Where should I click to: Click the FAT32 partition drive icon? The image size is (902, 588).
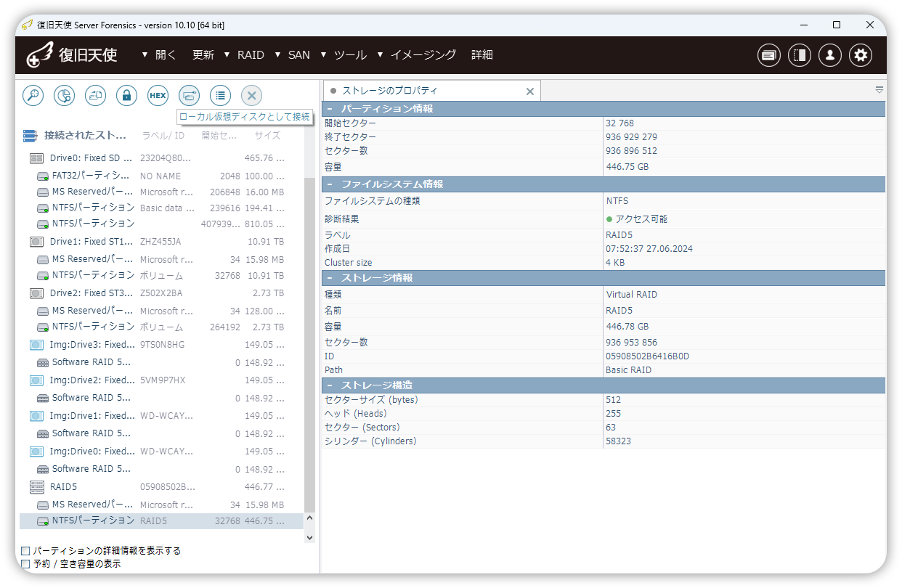[x=43, y=176]
